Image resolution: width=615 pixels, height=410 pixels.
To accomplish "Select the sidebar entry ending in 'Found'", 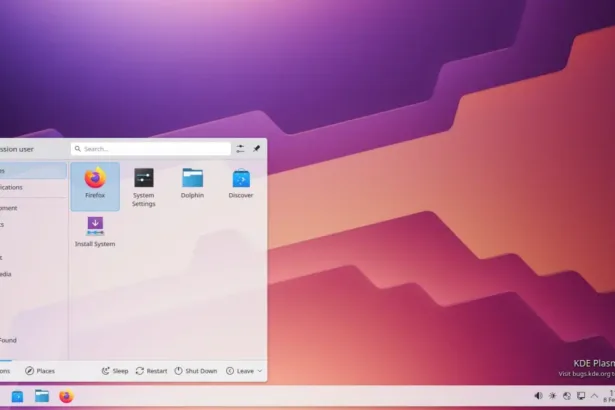I will click(x=33, y=340).
